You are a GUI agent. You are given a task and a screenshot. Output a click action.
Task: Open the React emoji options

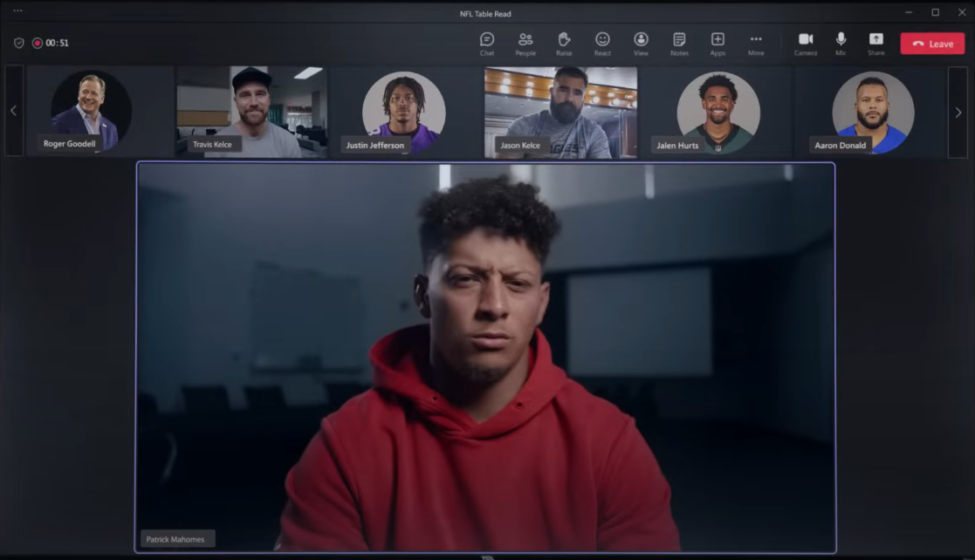coord(602,42)
